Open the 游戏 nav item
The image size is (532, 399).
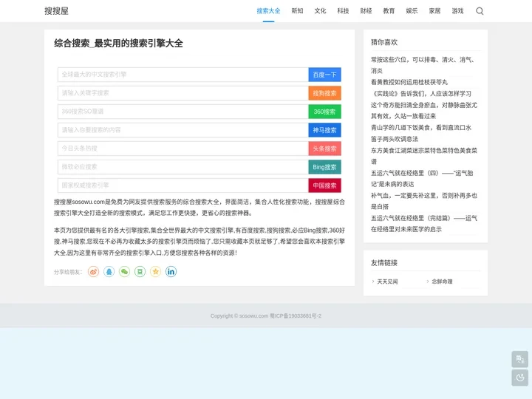tap(457, 11)
